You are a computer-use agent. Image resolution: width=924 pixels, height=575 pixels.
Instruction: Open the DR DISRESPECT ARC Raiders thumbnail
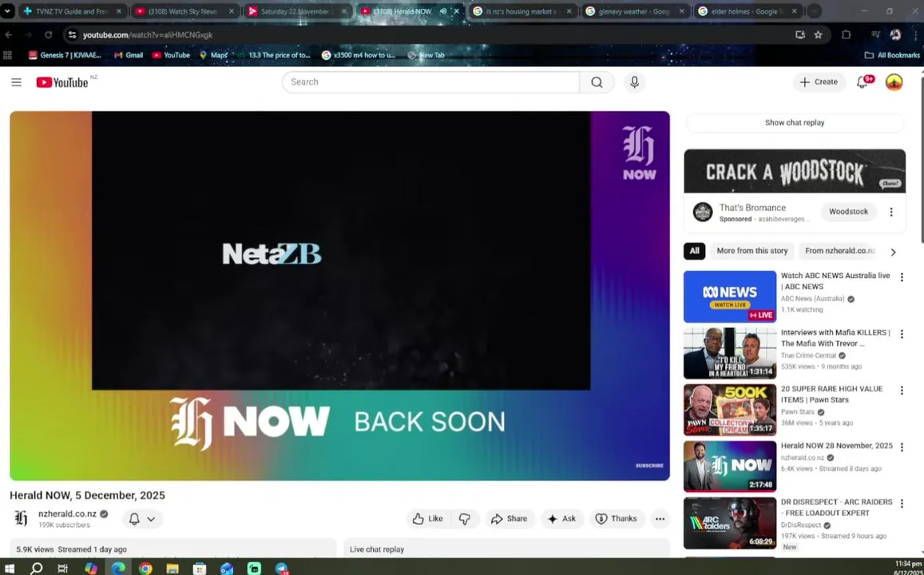point(729,523)
